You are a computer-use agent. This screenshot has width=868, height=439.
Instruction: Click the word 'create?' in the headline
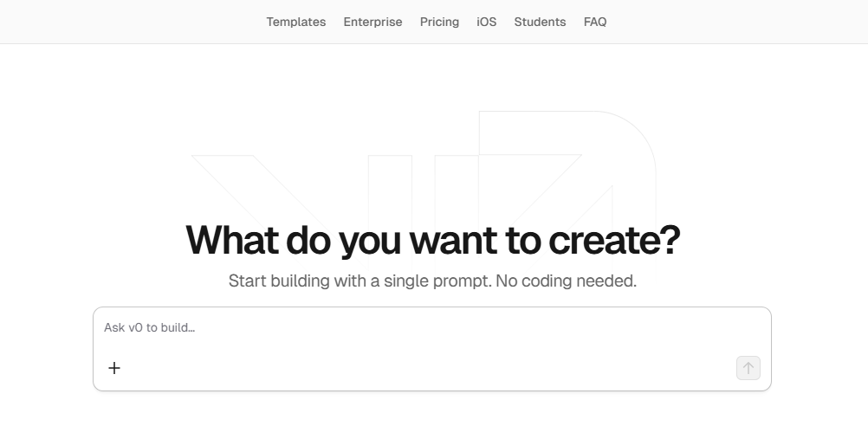click(x=614, y=240)
